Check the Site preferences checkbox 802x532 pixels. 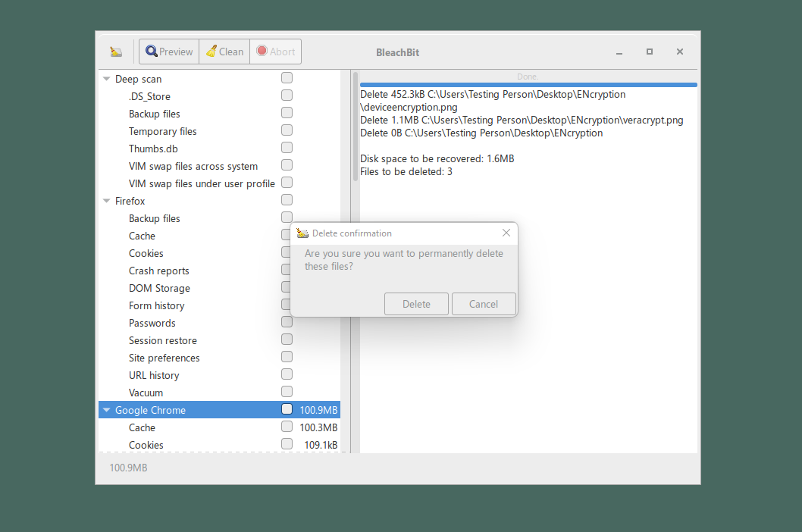coord(287,356)
